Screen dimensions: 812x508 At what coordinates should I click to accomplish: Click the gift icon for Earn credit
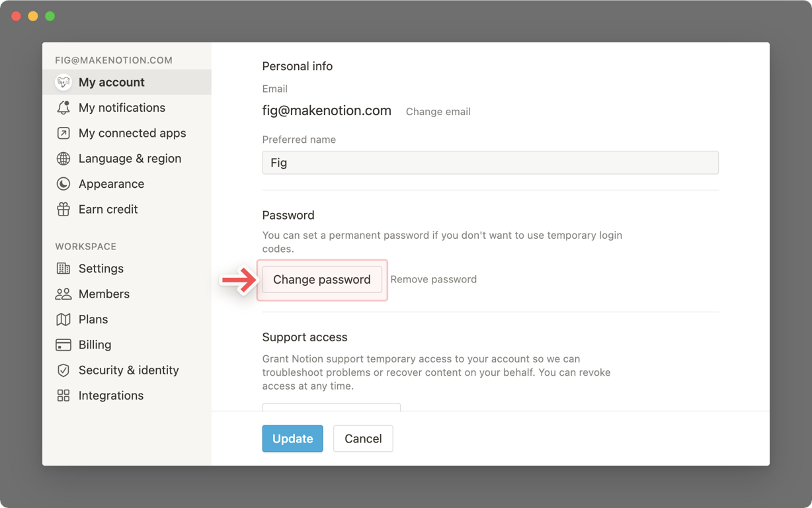[x=63, y=209]
